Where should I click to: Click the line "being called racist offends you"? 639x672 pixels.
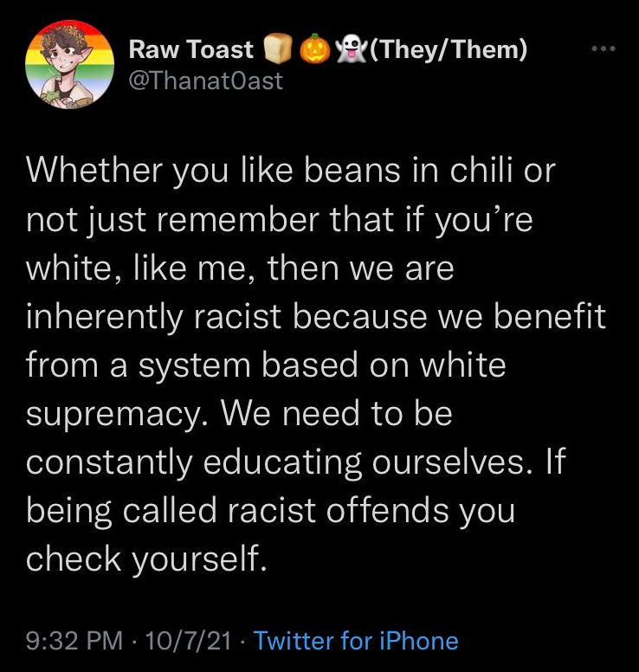(271, 511)
